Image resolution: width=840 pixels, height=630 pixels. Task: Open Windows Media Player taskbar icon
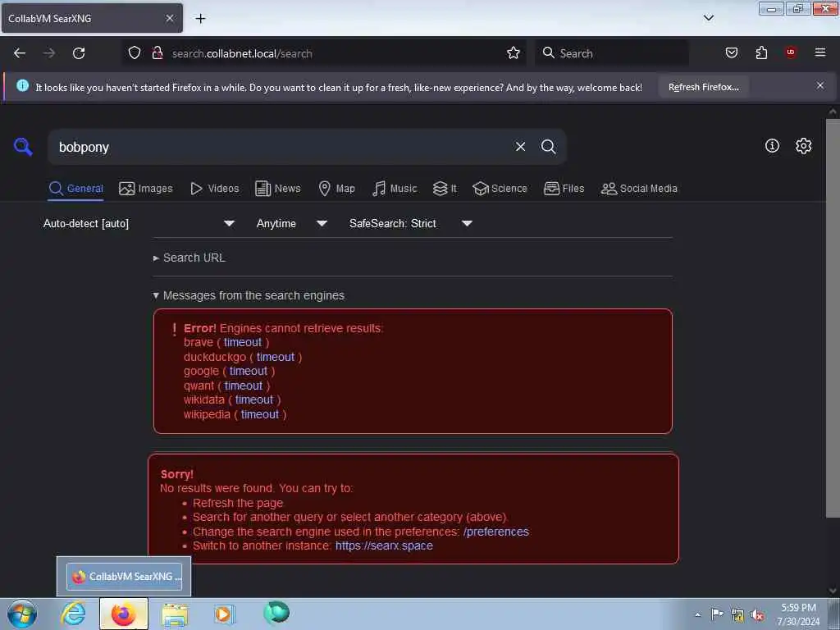[224, 614]
